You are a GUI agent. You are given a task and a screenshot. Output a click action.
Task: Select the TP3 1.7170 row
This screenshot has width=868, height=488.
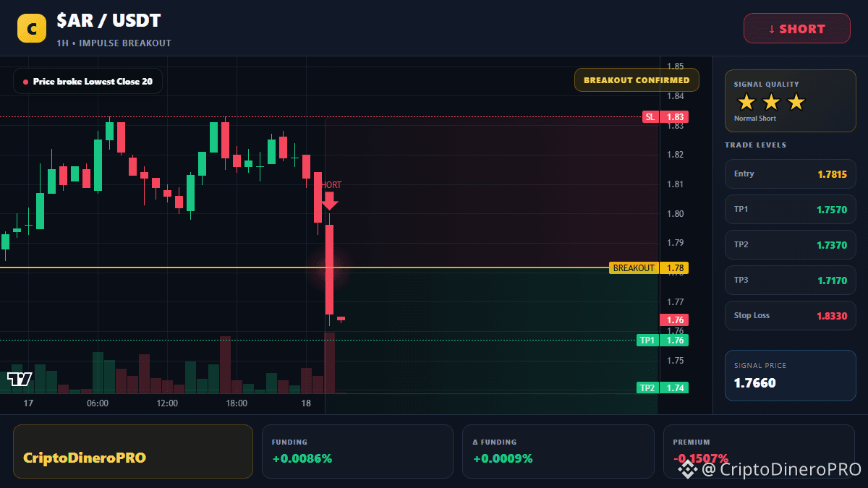(x=791, y=280)
